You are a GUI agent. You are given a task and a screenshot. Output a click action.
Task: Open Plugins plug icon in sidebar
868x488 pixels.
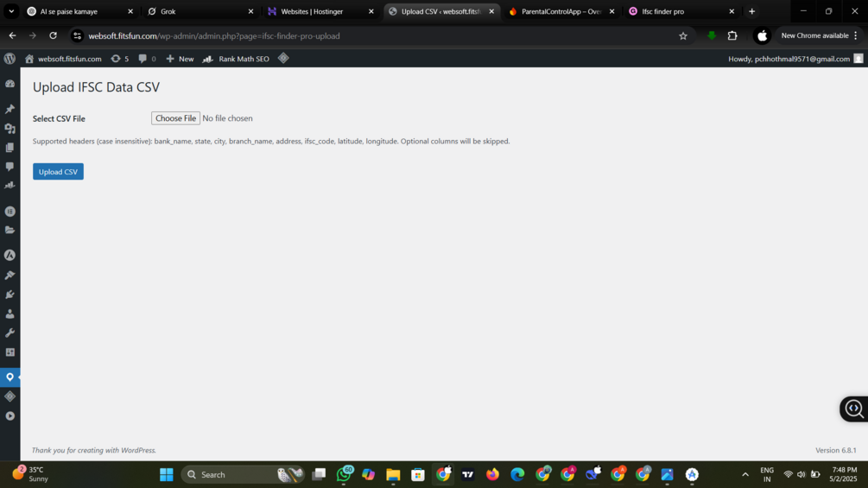click(x=10, y=295)
